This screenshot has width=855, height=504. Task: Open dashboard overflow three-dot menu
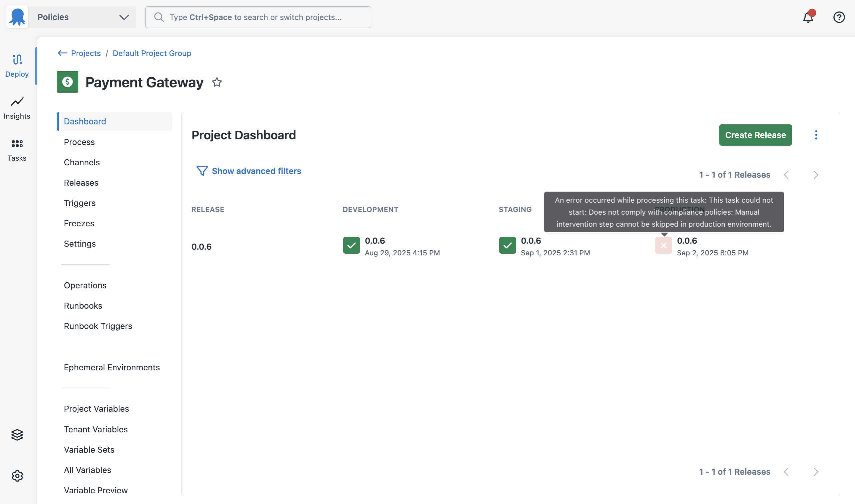point(816,135)
